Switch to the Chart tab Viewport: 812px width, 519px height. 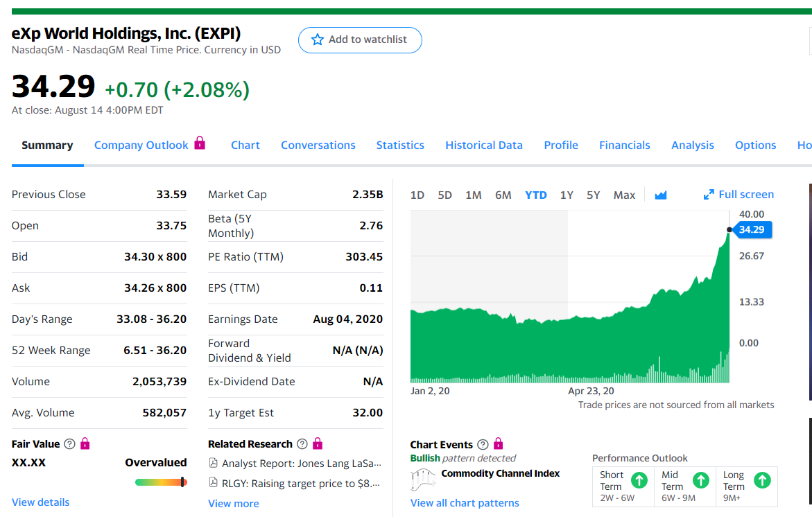245,146
